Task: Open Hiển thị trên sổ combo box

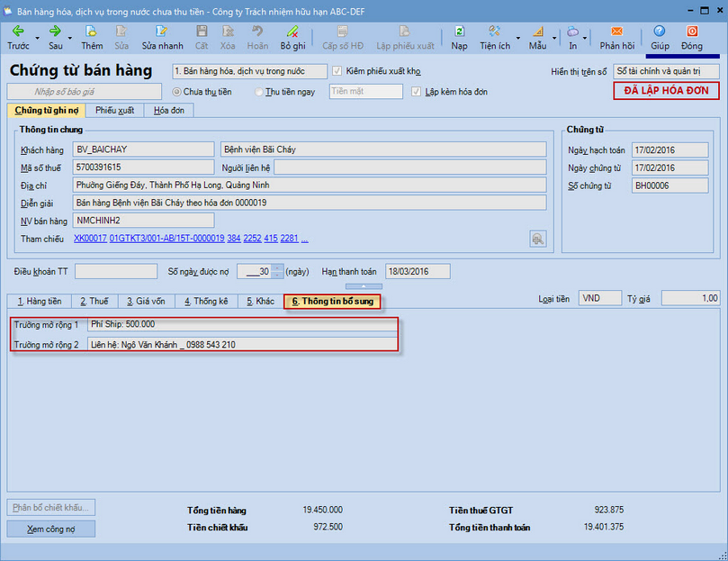Action: point(666,71)
